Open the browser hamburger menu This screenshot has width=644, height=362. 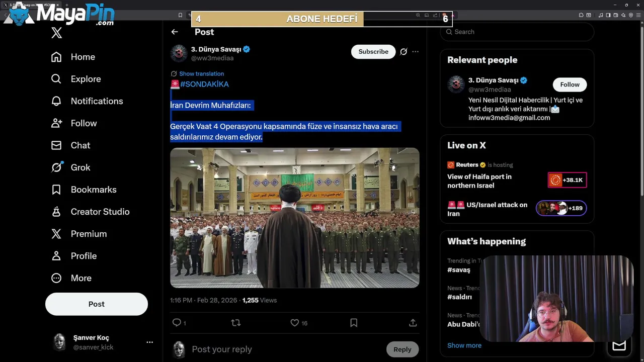pyautogui.click(x=638, y=15)
